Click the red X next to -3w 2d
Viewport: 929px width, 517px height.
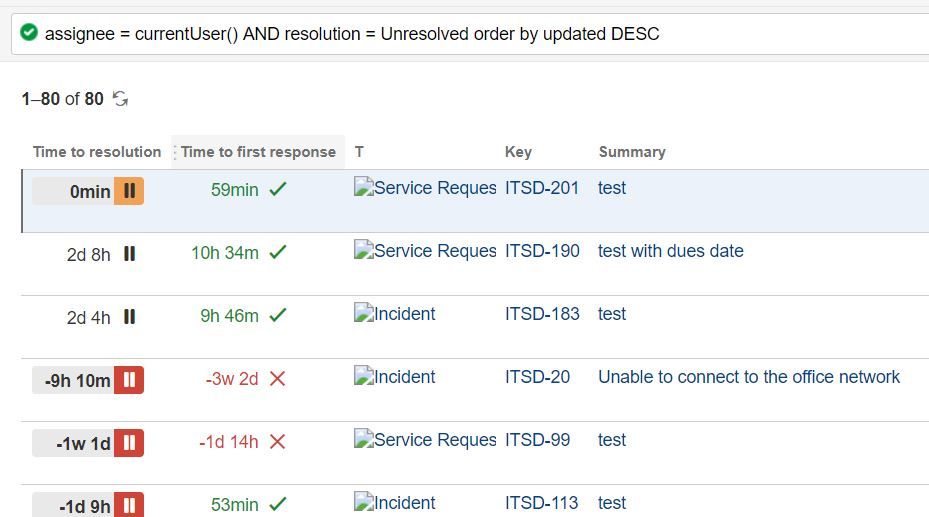tap(277, 378)
